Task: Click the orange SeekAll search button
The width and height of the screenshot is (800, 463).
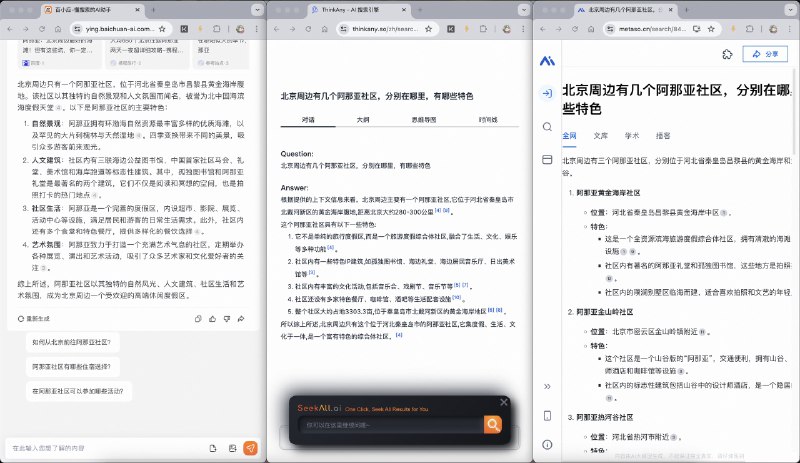Action: click(492, 424)
